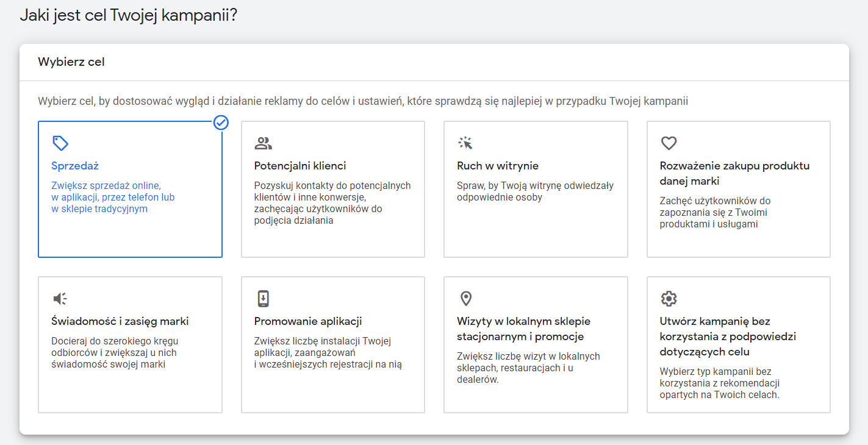Click text 'Zwiększ liczbę wizyt w lokalnych sklepach'
Screen dimensions: 868x445
point(528,368)
